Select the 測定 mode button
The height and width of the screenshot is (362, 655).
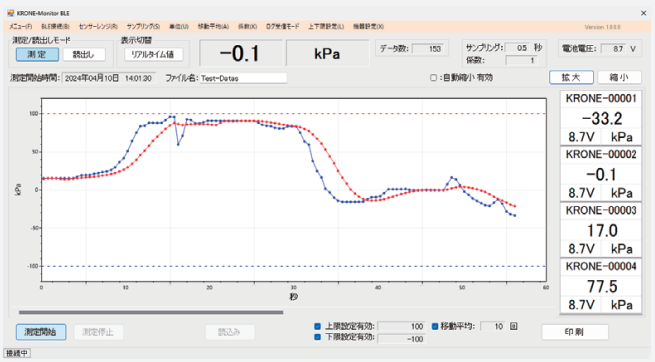coord(37,54)
